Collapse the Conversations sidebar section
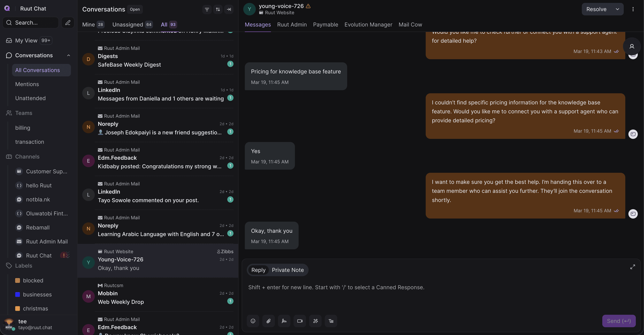644x335 pixels. (68, 56)
